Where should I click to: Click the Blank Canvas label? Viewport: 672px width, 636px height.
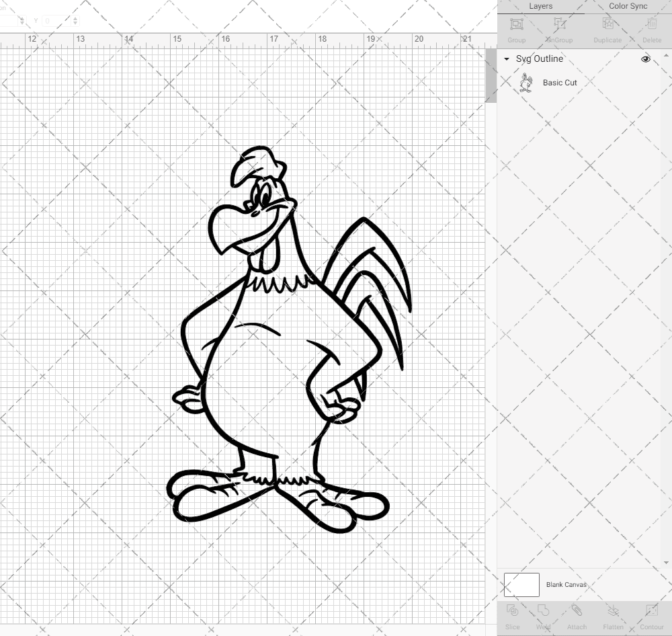[x=566, y=584]
